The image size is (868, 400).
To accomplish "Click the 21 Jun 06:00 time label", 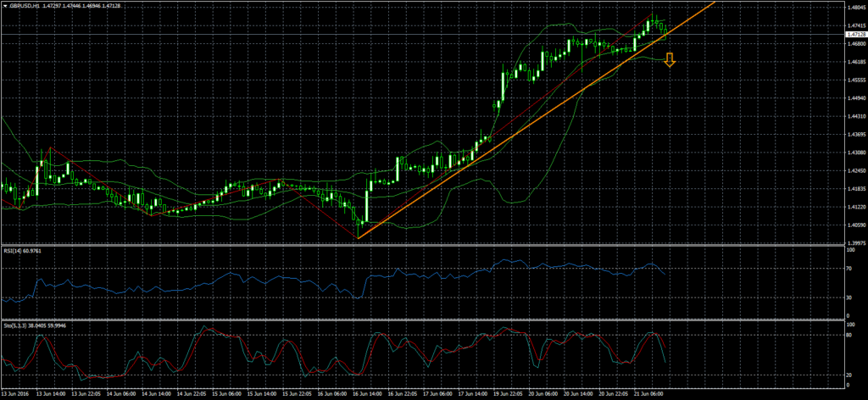I will [650, 394].
